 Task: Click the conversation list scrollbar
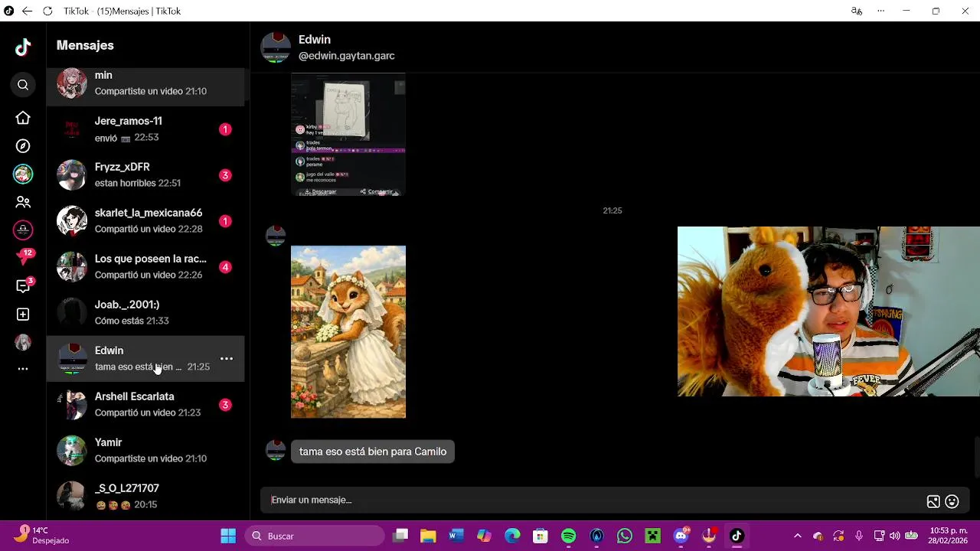click(247, 86)
